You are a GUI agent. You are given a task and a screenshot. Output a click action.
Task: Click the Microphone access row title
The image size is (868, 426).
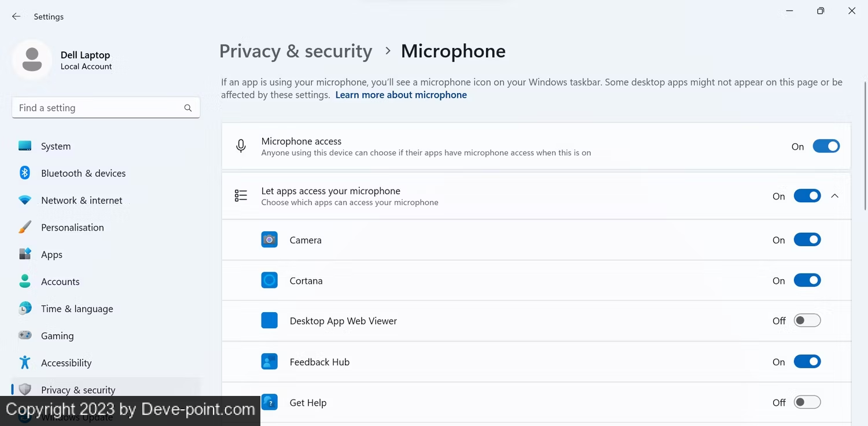coord(301,141)
